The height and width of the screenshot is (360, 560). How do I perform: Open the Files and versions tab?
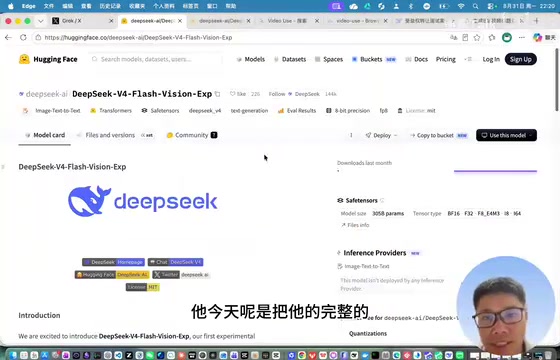[x=115, y=135]
